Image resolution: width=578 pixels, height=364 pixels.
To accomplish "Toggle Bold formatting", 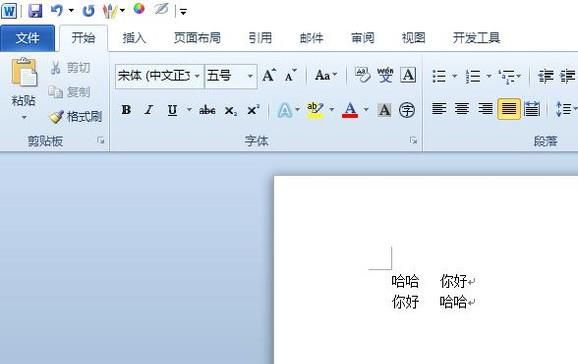I will (126, 110).
